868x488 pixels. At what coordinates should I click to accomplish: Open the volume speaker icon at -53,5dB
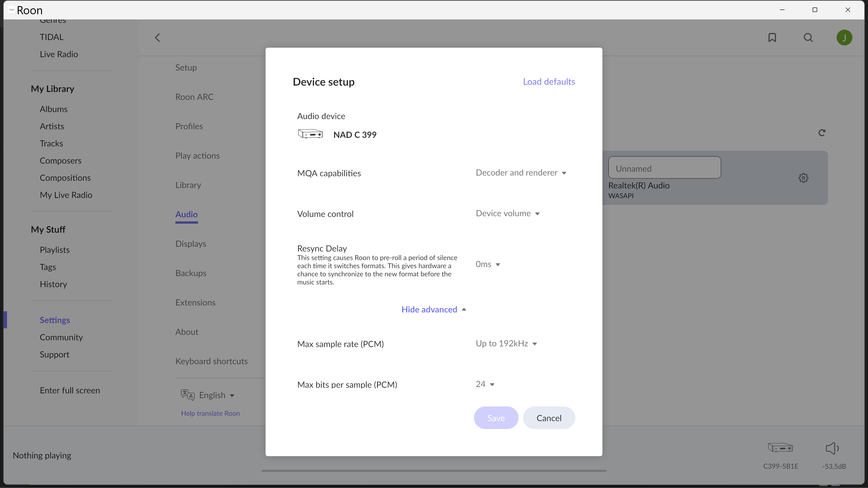coord(832,448)
